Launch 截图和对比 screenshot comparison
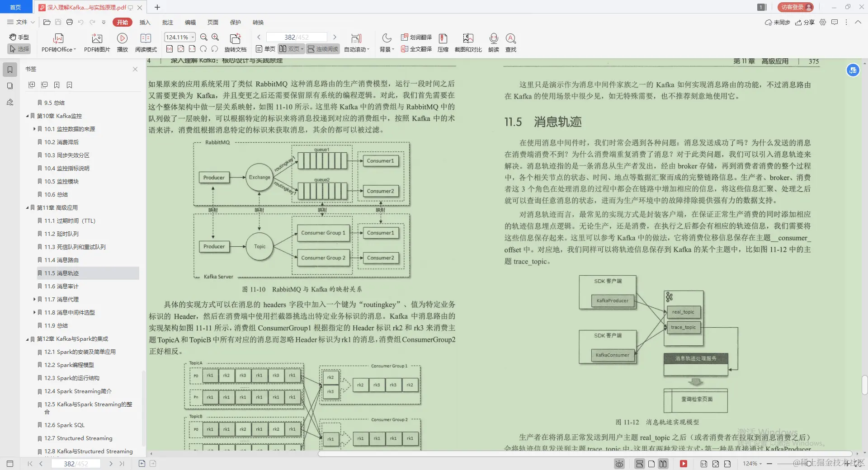This screenshot has height=470, width=868. coord(468,42)
